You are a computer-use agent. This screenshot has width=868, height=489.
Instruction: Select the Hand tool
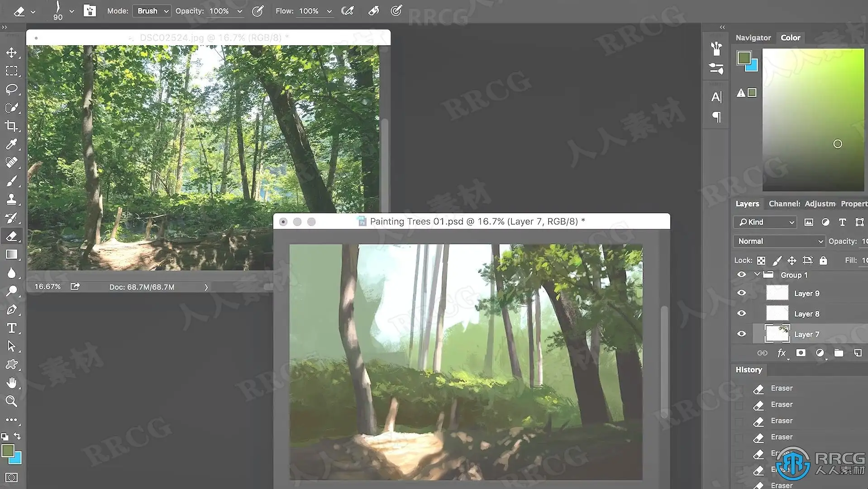11,383
